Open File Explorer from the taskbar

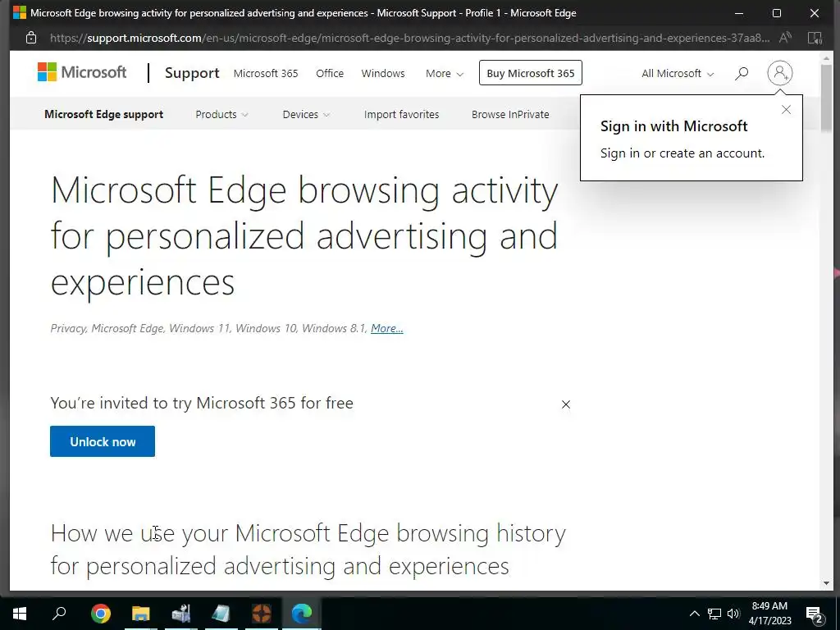click(141, 614)
